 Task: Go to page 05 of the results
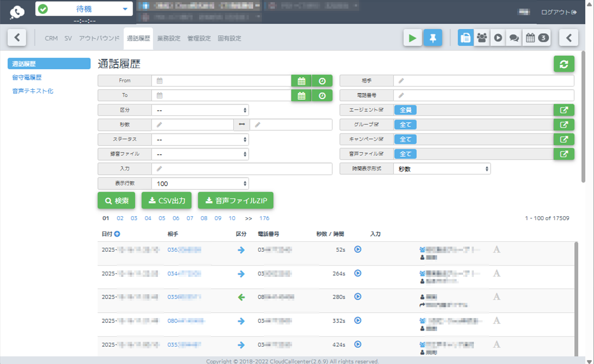pyautogui.click(x=161, y=218)
